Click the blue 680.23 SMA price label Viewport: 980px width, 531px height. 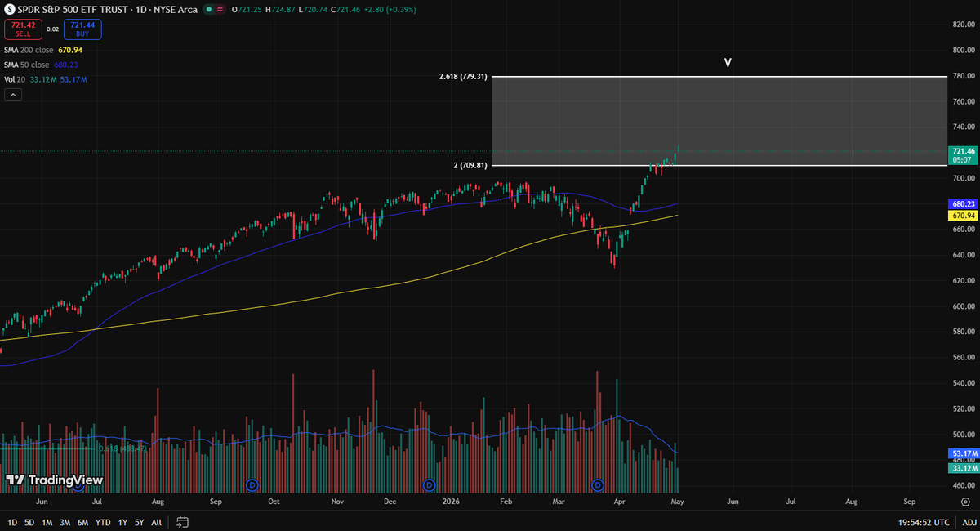pos(964,203)
